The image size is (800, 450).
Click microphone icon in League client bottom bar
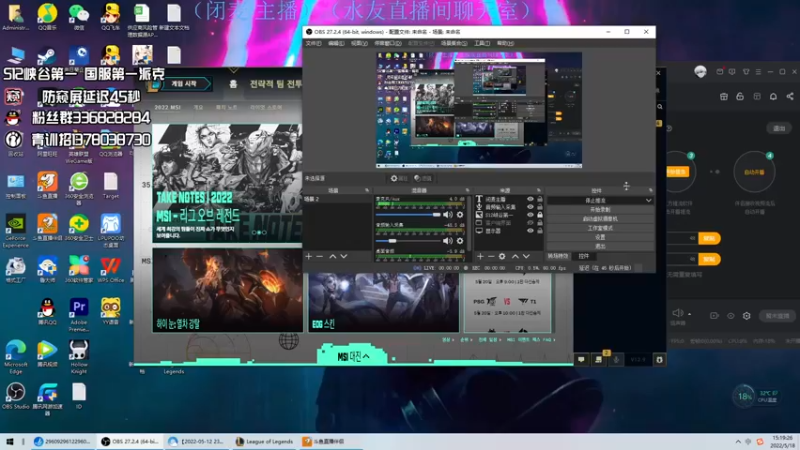616,360
